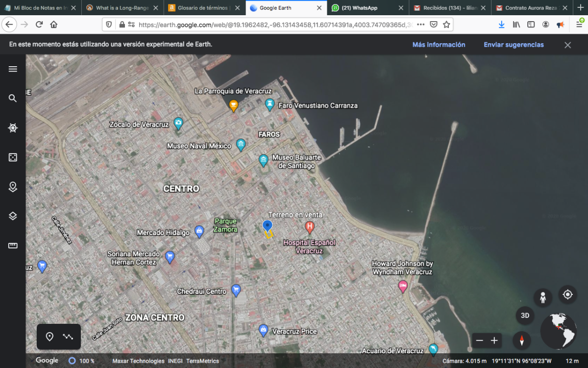Follow the Más información link
Viewport: 588px width, 368px height.
[x=439, y=45]
